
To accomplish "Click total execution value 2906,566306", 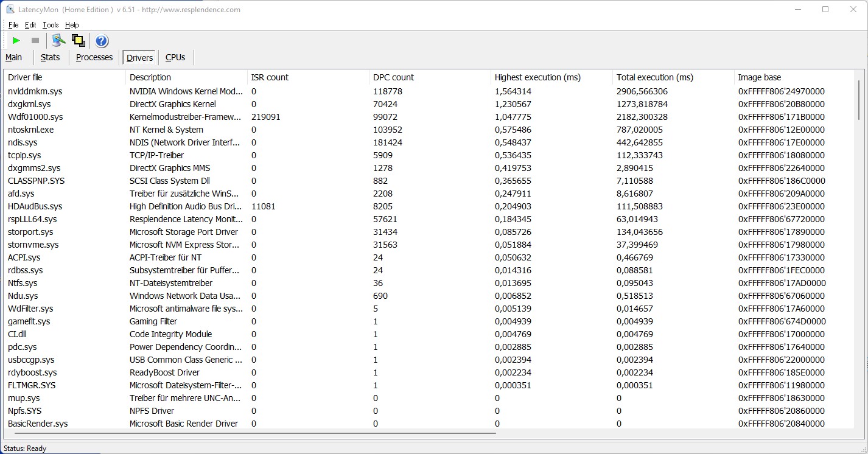I will coord(642,91).
